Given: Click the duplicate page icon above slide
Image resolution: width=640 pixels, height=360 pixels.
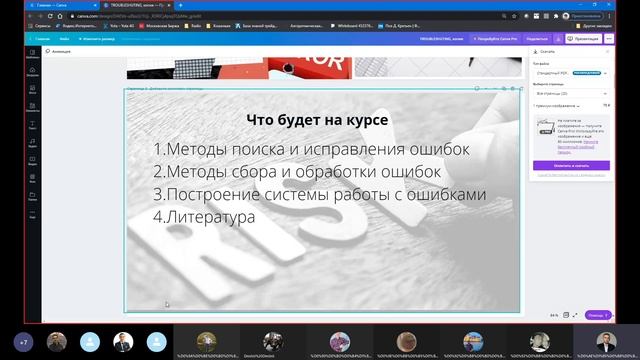Looking at the screenshot, I should point(504,89).
